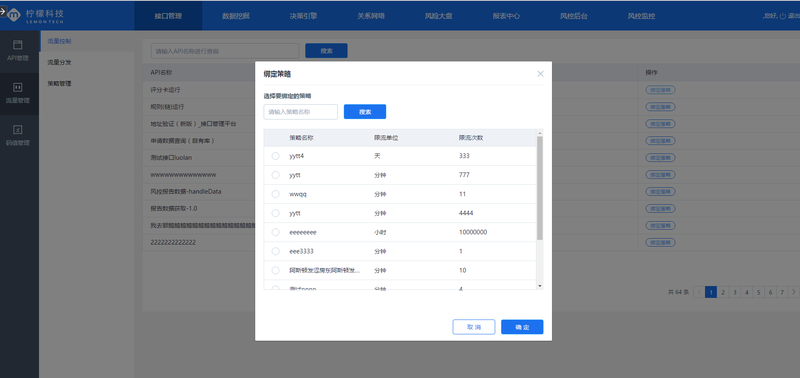This screenshot has width=800, height=378.
Task: Go to page 3 in pagination
Action: (x=735, y=292)
